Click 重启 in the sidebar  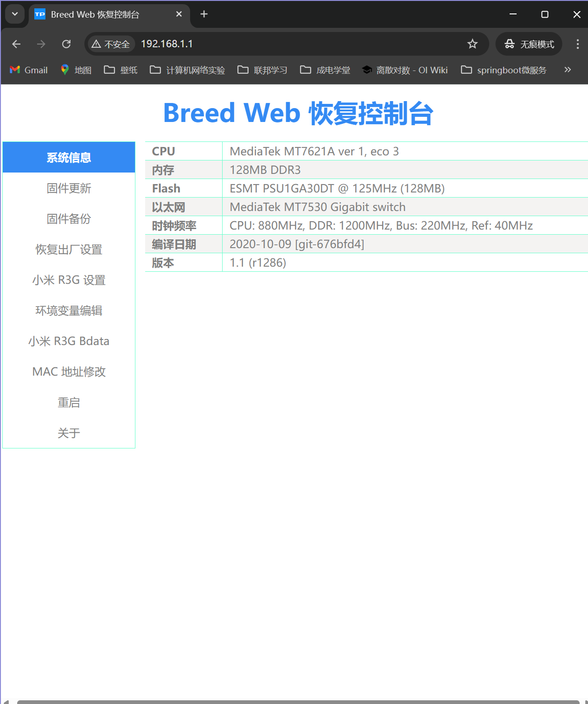pyautogui.click(x=69, y=402)
